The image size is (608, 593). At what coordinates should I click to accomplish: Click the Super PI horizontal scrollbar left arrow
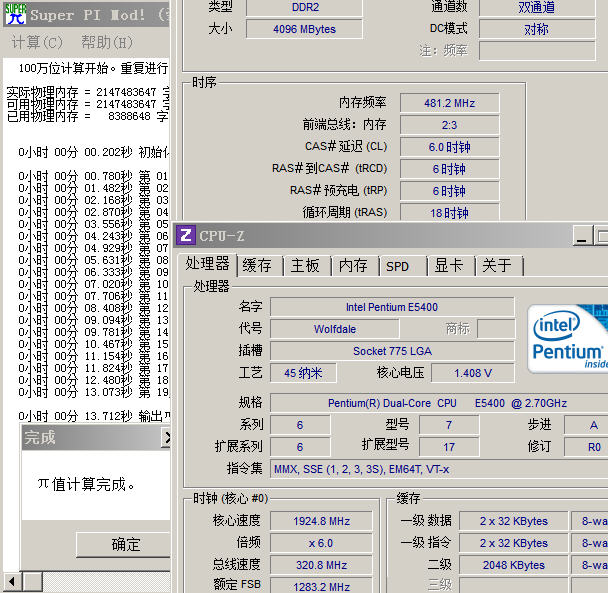click(x=12, y=582)
